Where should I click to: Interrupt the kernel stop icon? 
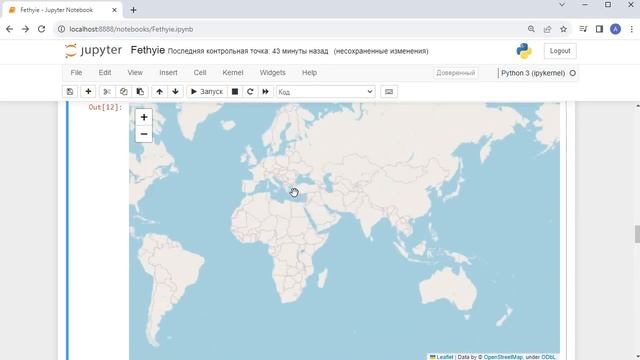235,92
